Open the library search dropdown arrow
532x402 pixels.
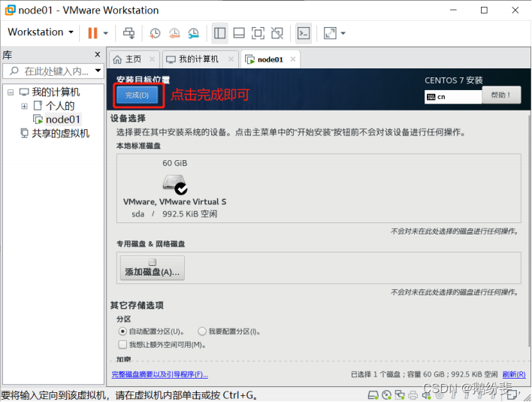(98, 71)
